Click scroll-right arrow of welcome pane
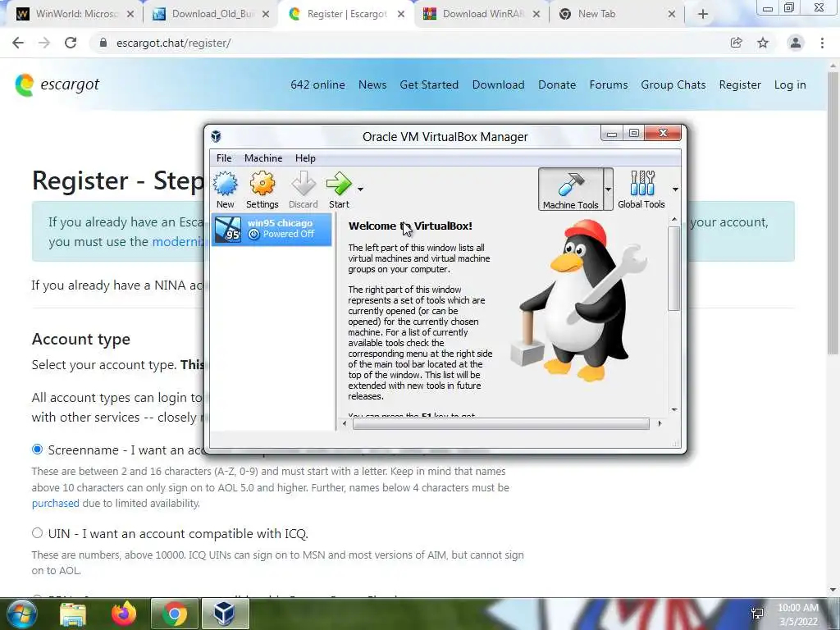The width and height of the screenshot is (840, 630). click(660, 424)
